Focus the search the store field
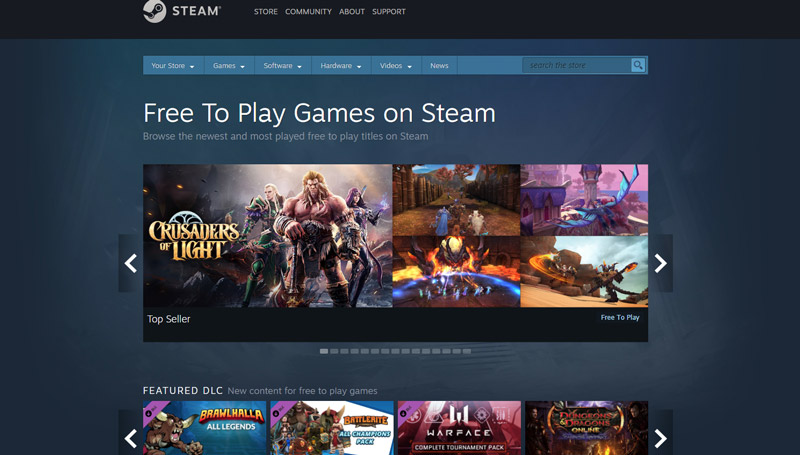Viewport: 800px width, 455px height. tap(577, 65)
